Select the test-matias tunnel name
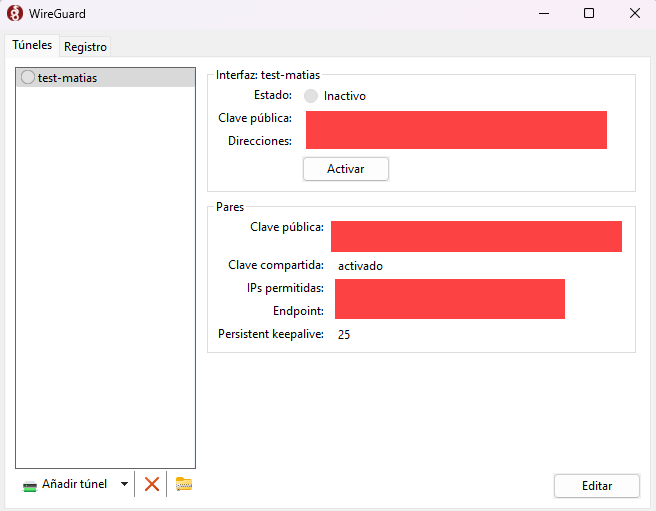This screenshot has width=656, height=511. click(x=68, y=77)
